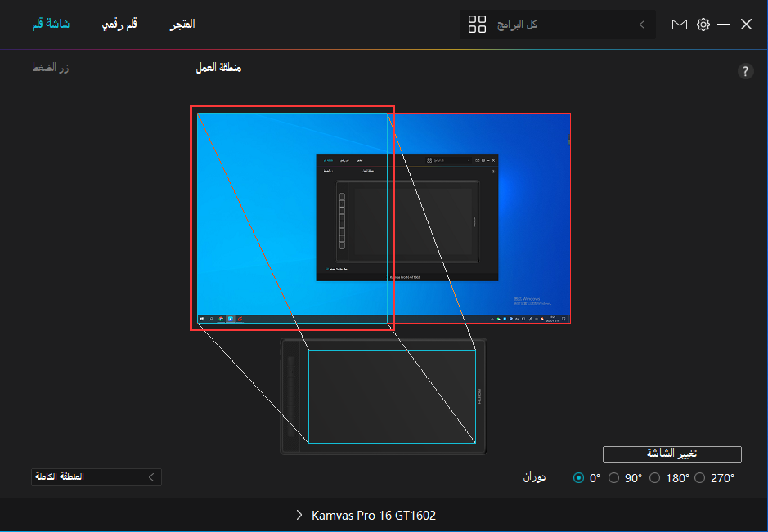
Task: Switch to the قلم رقمي tab
Action: (119, 24)
